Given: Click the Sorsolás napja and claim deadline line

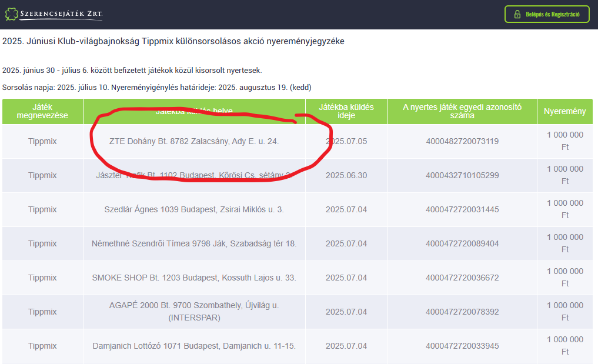Looking at the screenshot, I should click(157, 88).
